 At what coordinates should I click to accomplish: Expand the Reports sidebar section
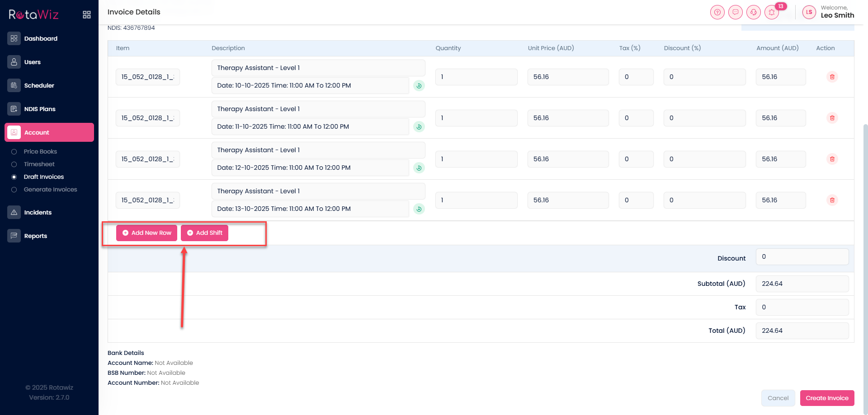coord(35,236)
